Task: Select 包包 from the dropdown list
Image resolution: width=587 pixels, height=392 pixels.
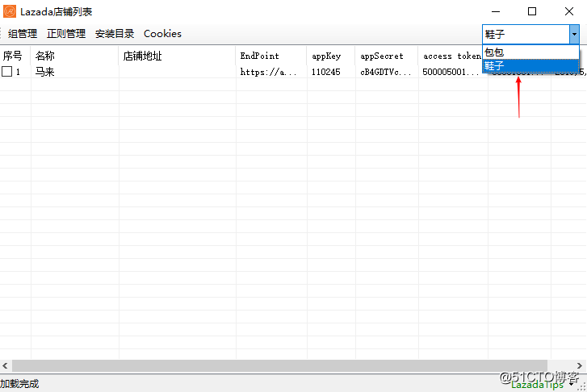Action: click(x=530, y=52)
